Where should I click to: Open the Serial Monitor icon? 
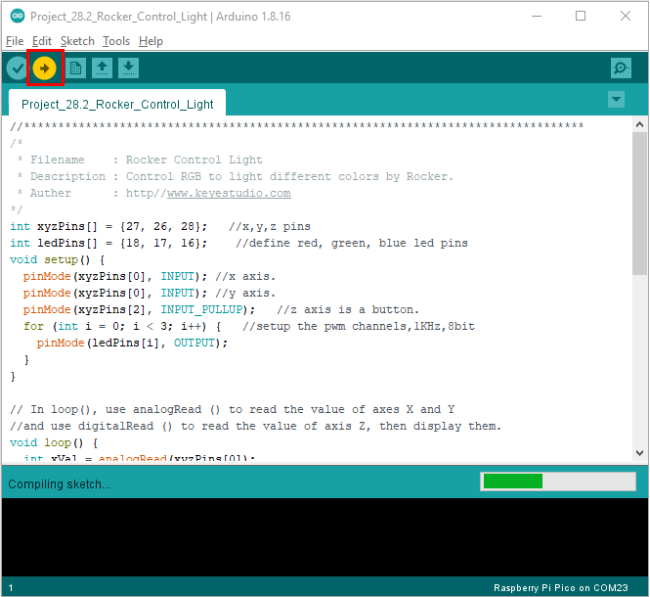tap(621, 68)
